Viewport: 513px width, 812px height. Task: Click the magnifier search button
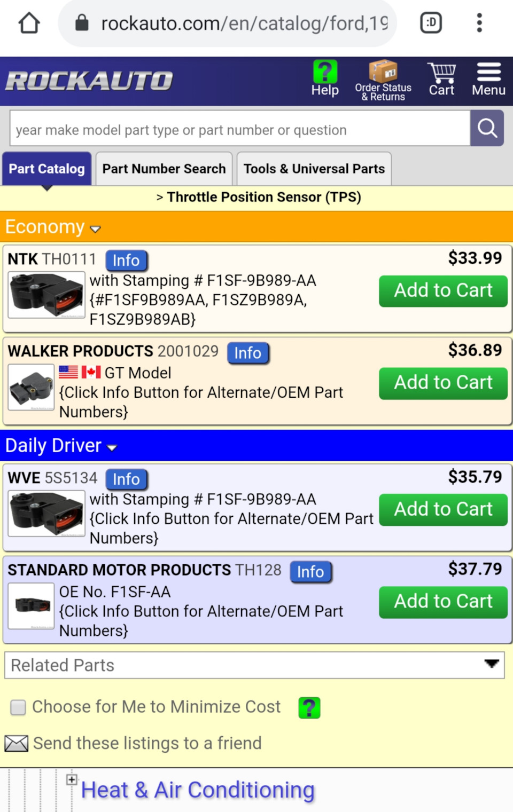(487, 128)
